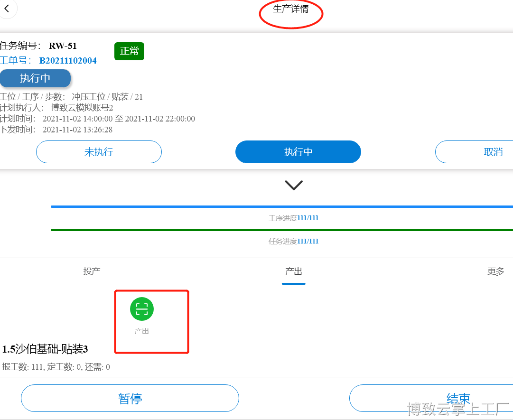Image resolution: width=513 pixels, height=420 pixels.
Task: Click the task number RW-51
Action: coord(63,46)
